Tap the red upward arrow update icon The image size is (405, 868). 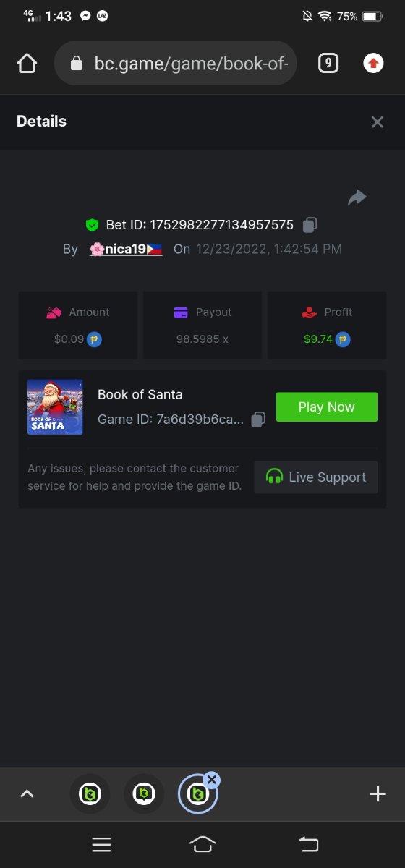click(x=373, y=64)
